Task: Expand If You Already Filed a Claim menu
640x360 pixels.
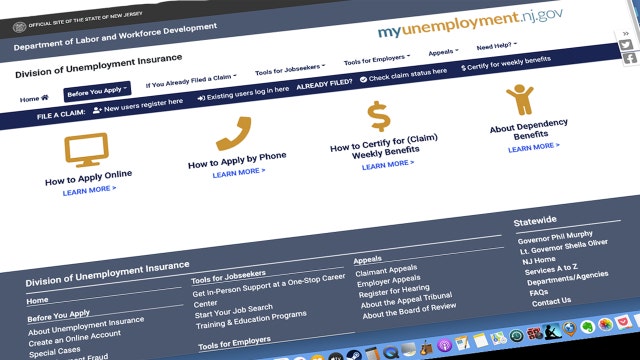Action: 191,81
